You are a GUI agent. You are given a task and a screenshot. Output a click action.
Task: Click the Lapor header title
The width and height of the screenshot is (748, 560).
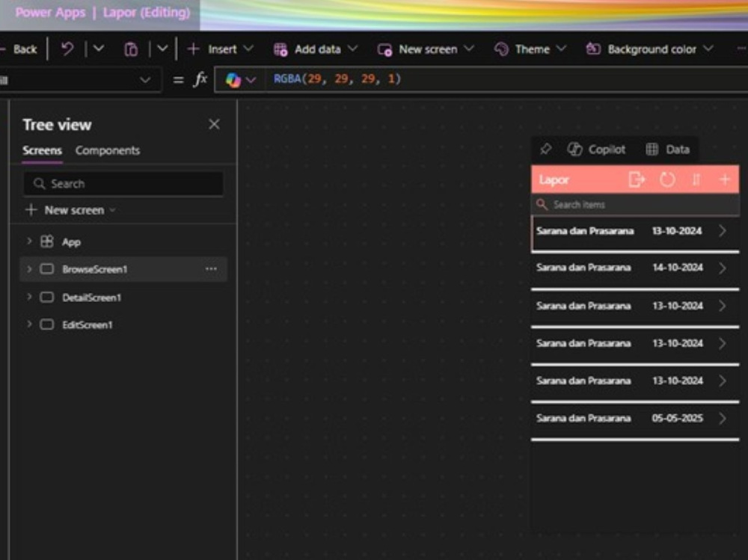[x=554, y=180]
